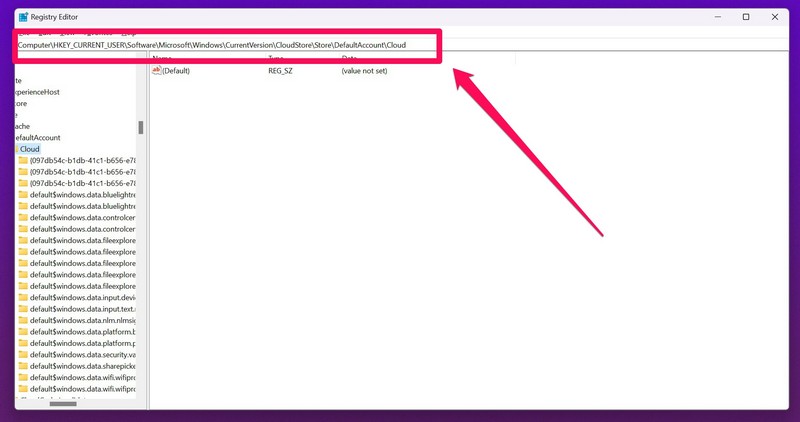Select the Cache key in the tree
This screenshot has width=800, height=422.
coord(23,126)
